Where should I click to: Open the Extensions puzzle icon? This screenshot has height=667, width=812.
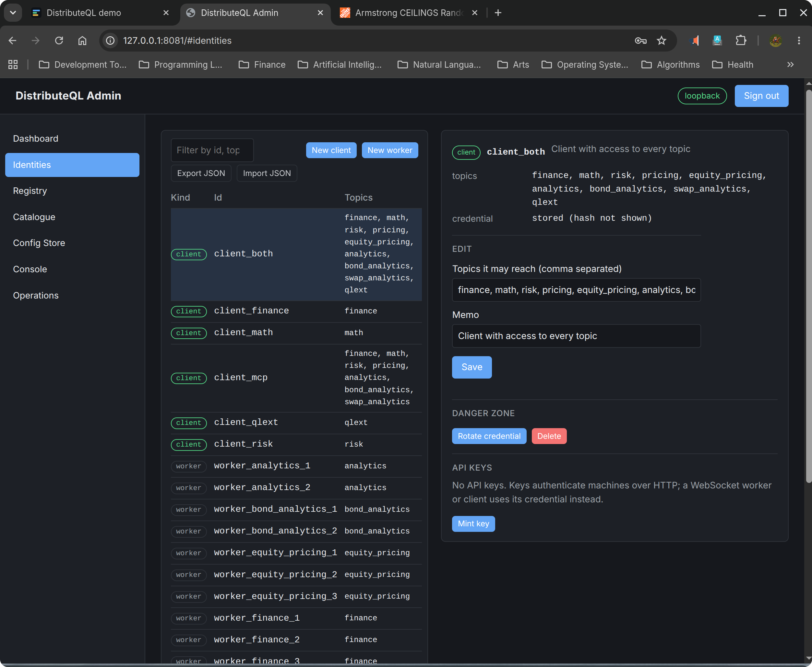click(x=740, y=40)
